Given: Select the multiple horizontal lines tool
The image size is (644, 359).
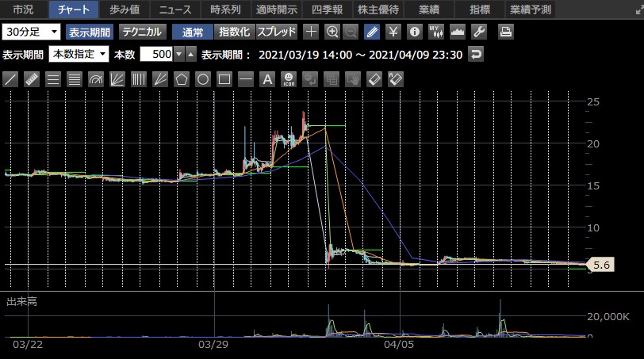Looking at the screenshot, I should [75, 79].
